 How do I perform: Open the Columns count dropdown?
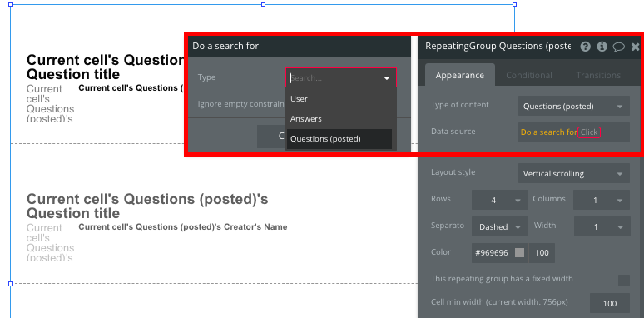pyautogui.click(x=602, y=200)
